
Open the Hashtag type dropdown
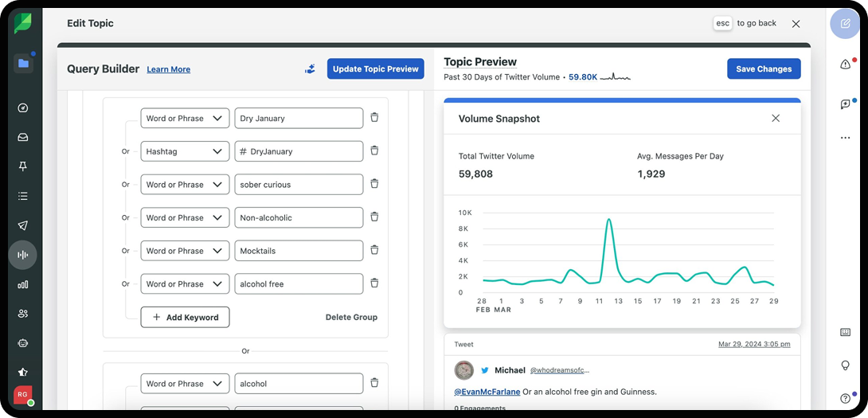[185, 151]
